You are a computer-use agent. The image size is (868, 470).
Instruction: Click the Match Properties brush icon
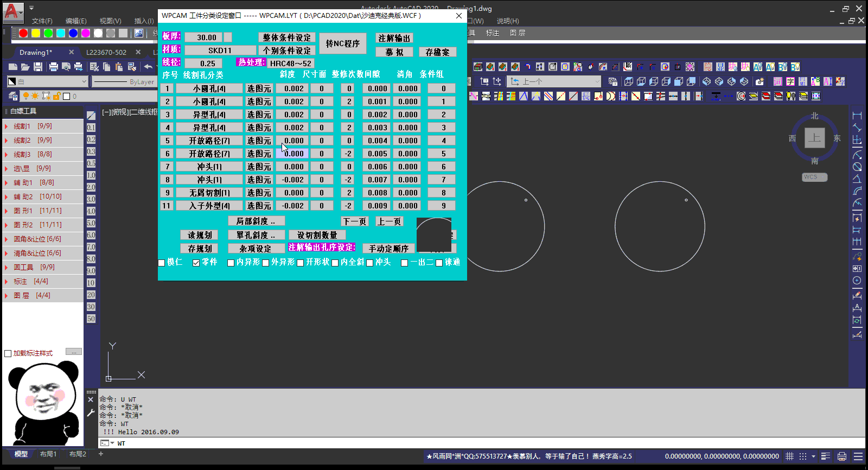pos(132,67)
